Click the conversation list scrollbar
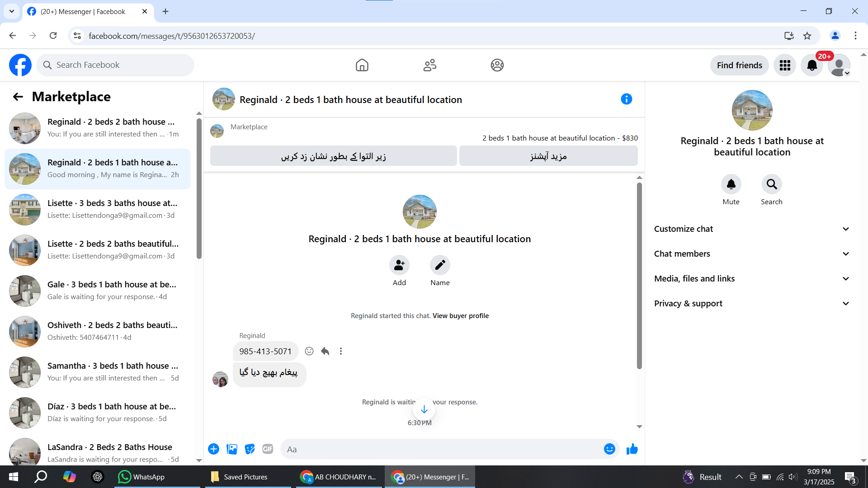Image resolution: width=868 pixels, height=488 pixels. click(x=199, y=189)
